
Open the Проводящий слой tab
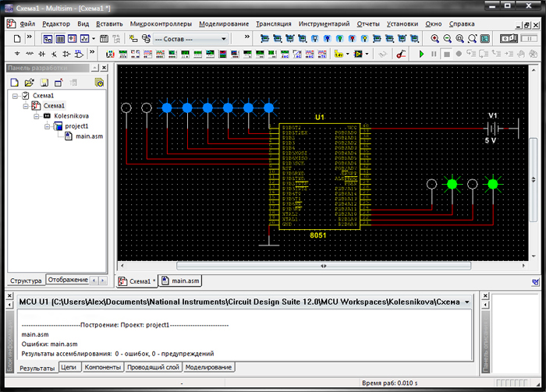click(x=153, y=367)
